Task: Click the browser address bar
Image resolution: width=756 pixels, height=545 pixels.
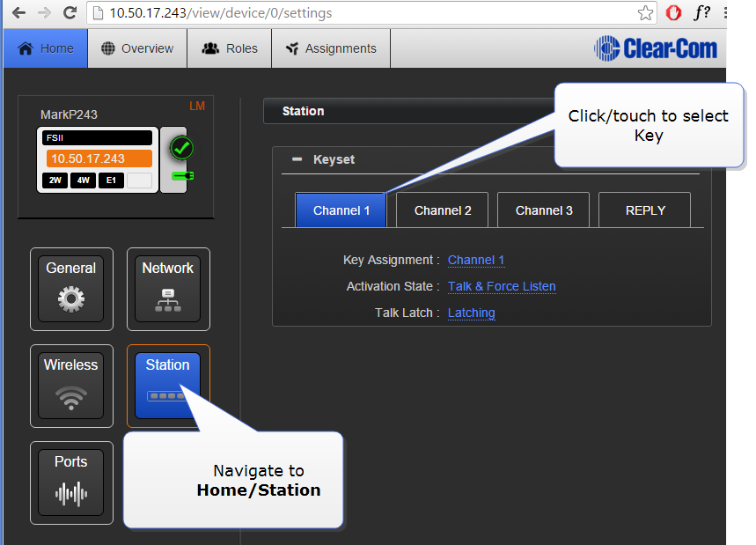Action: [352, 13]
